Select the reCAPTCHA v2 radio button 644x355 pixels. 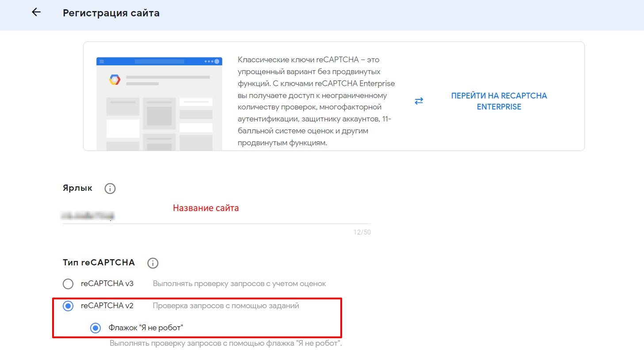point(68,306)
